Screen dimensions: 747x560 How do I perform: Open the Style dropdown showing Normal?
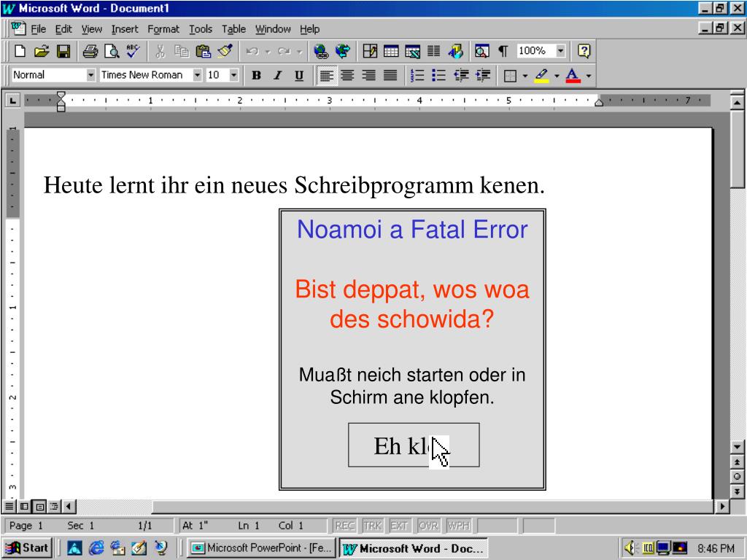[90, 75]
